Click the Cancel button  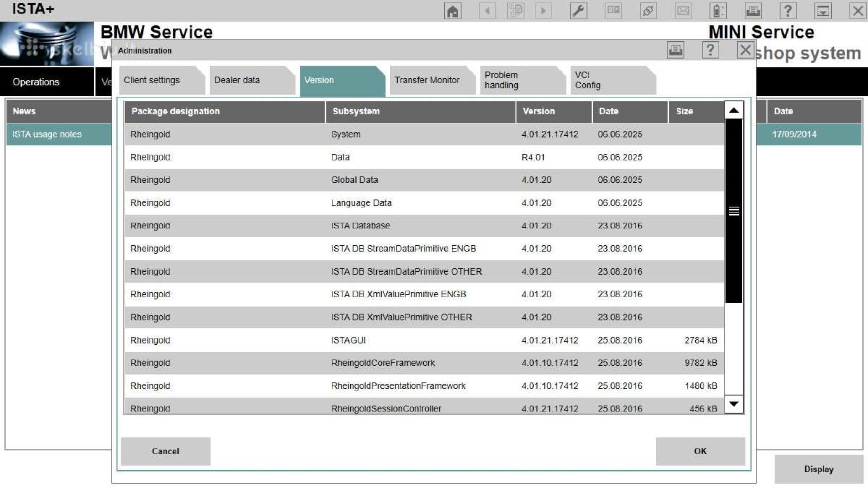pos(166,451)
